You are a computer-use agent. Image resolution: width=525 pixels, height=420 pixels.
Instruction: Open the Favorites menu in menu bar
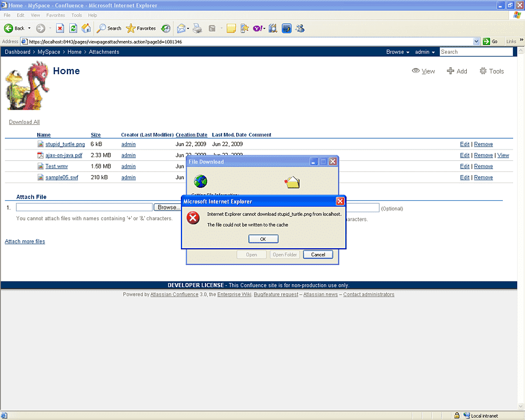[55, 15]
